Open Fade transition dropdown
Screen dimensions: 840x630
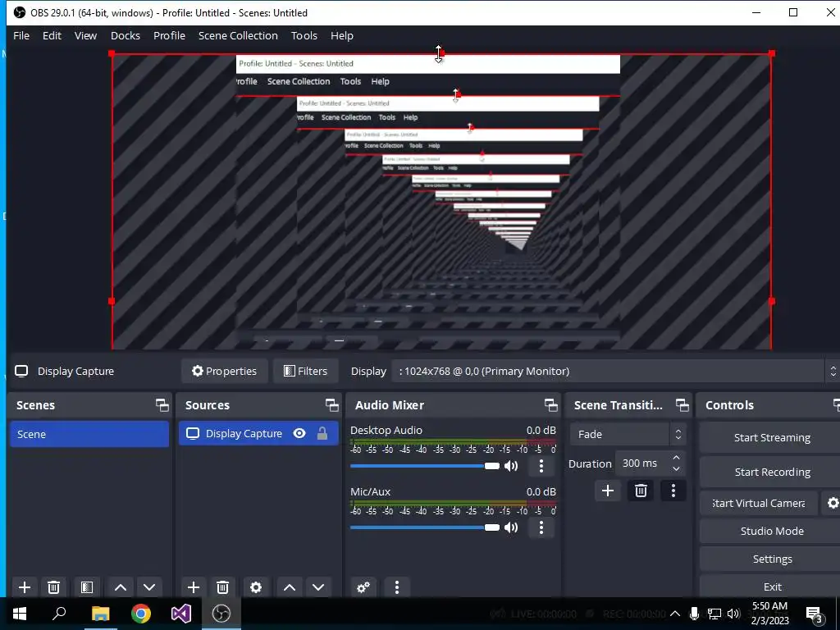[x=628, y=434]
